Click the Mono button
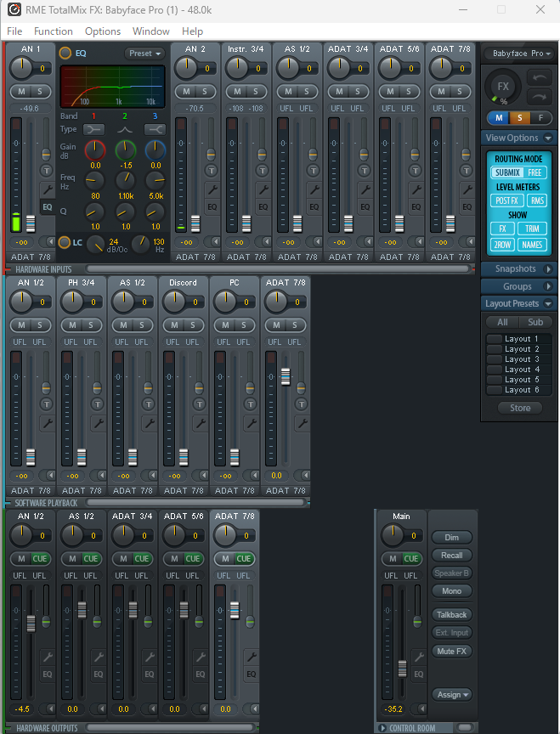The image size is (560, 734). [452, 590]
